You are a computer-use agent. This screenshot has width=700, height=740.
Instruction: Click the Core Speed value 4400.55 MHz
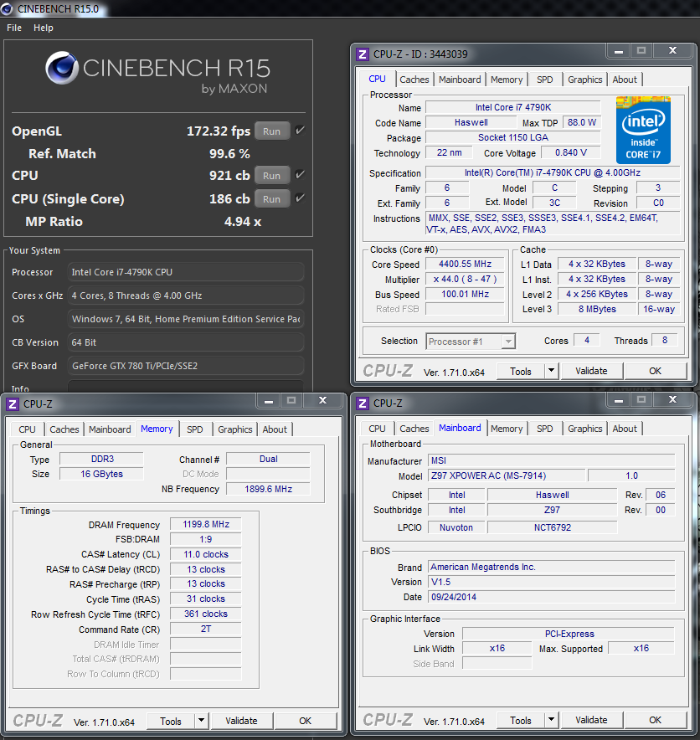tap(465, 264)
